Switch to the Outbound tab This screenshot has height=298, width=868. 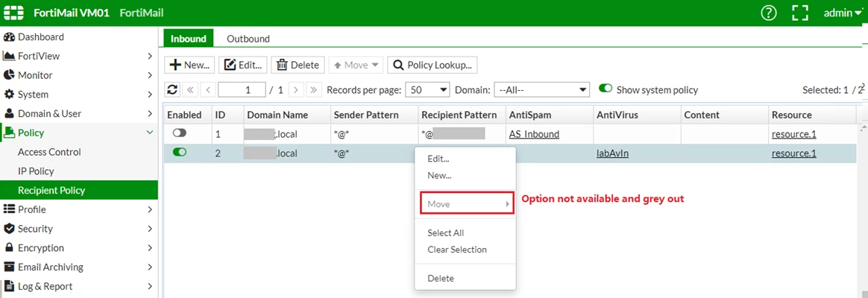(x=248, y=39)
